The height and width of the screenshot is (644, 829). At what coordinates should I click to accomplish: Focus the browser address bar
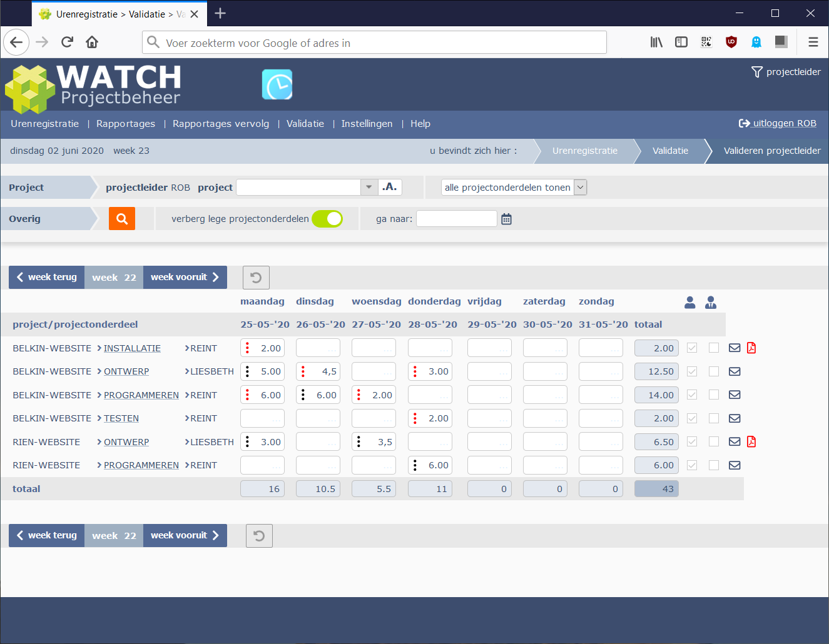tap(374, 43)
